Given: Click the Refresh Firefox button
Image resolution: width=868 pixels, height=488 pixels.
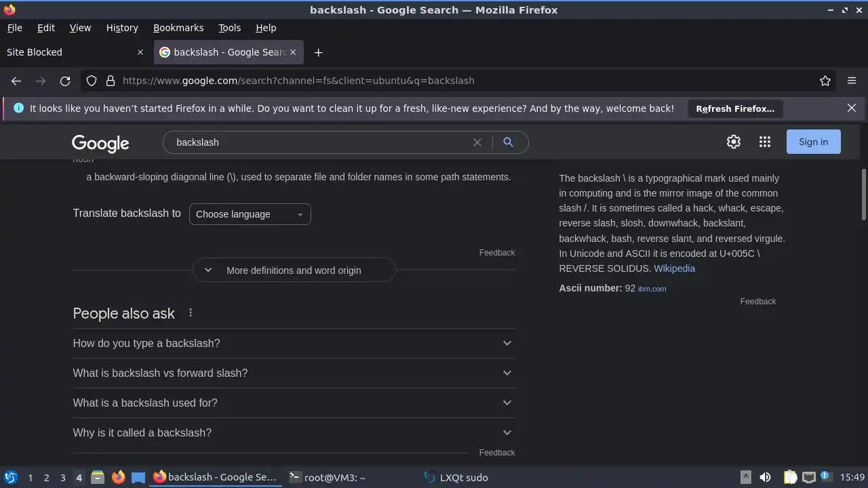Looking at the screenshot, I should [735, 108].
